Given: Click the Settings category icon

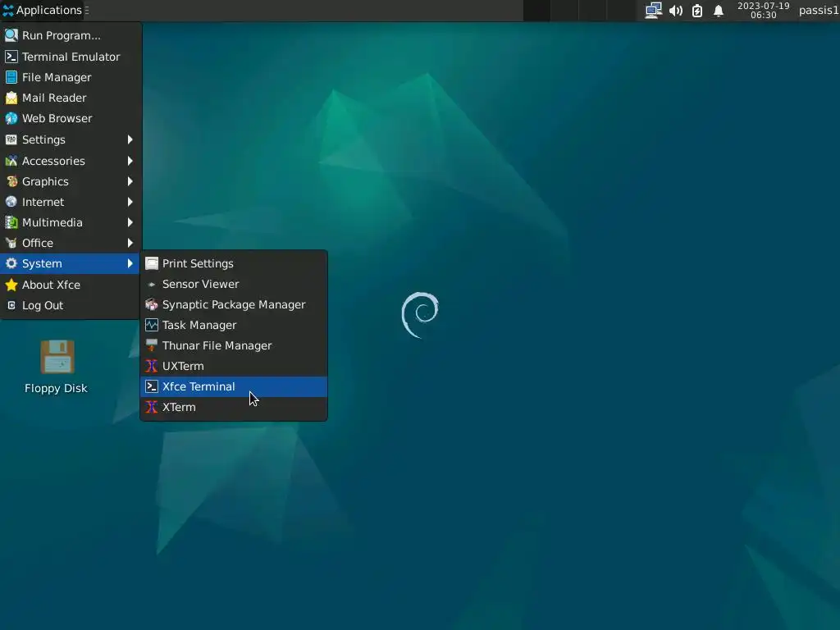Looking at the screenshot, I should [11, 139].
